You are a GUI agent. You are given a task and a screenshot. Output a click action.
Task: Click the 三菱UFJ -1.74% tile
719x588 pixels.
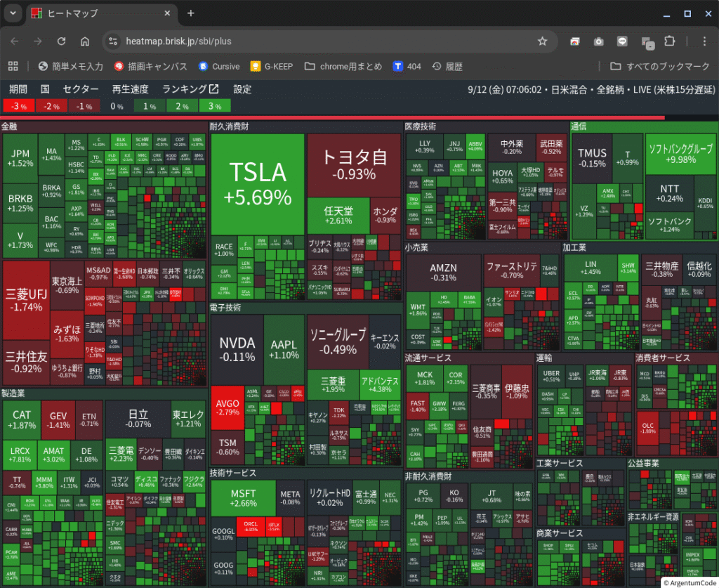coord(26,301)
